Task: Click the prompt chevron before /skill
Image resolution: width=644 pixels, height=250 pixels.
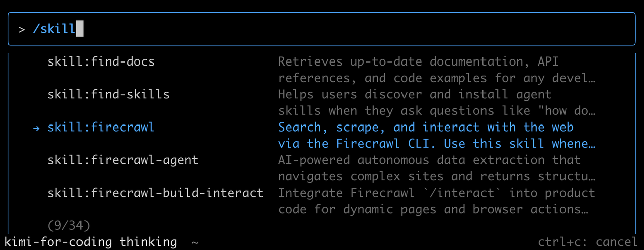Action: (x=21, y=29)
